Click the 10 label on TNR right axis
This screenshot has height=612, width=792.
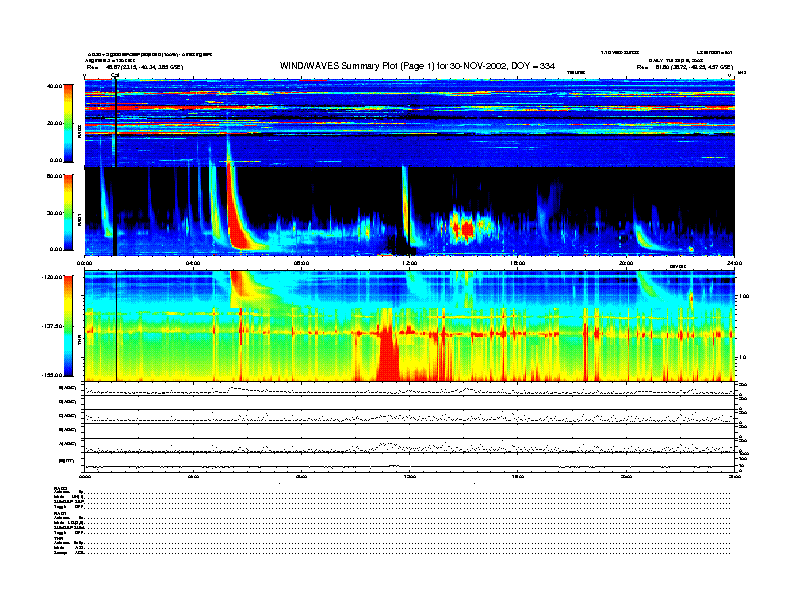tap(742, 357)
